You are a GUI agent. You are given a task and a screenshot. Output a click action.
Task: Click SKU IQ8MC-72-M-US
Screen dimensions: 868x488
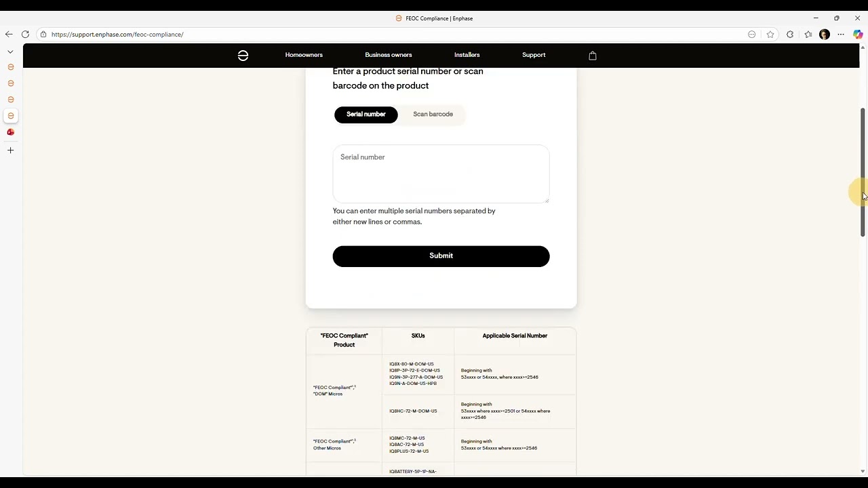click(x=407, y=439)
